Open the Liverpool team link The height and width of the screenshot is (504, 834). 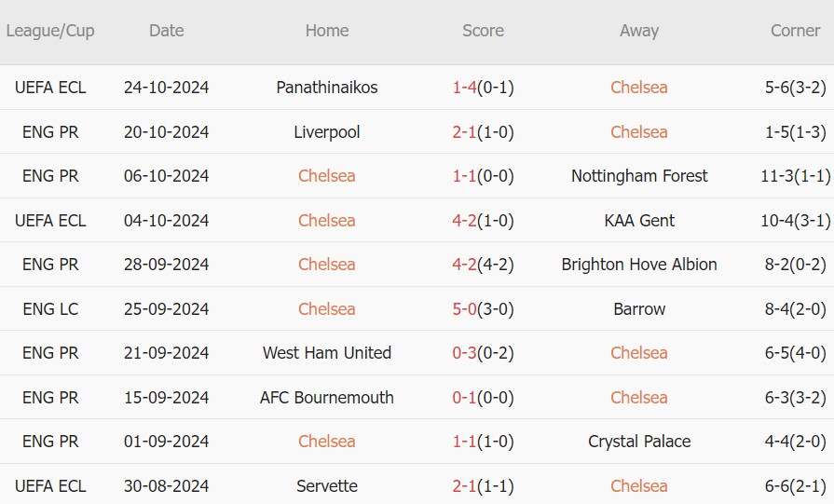pyautogui.click(x=327, y=132)
